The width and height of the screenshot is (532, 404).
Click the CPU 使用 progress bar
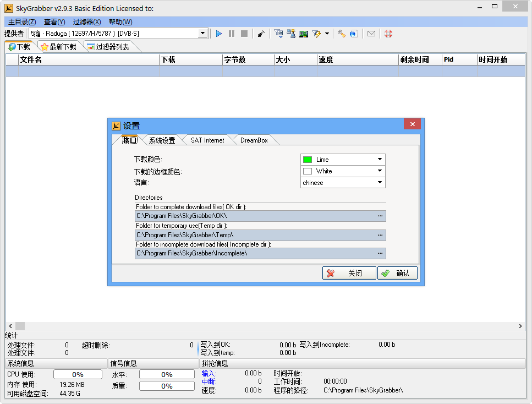[78, 374]
